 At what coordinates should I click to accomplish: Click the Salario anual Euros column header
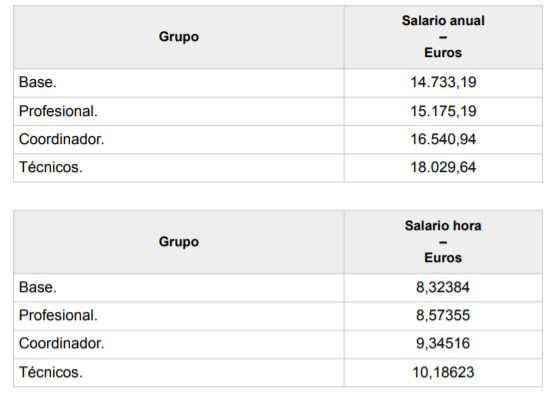(x=443, y=37)
